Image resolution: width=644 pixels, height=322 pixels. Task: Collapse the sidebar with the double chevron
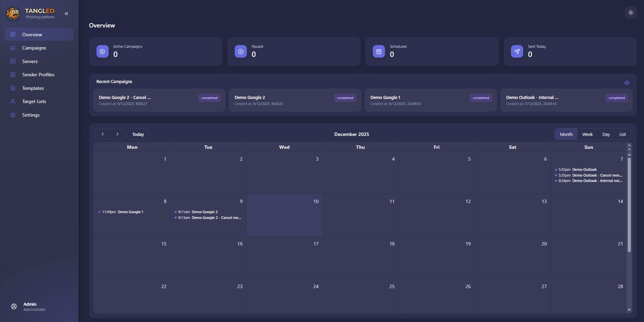[x=66, y=13]
